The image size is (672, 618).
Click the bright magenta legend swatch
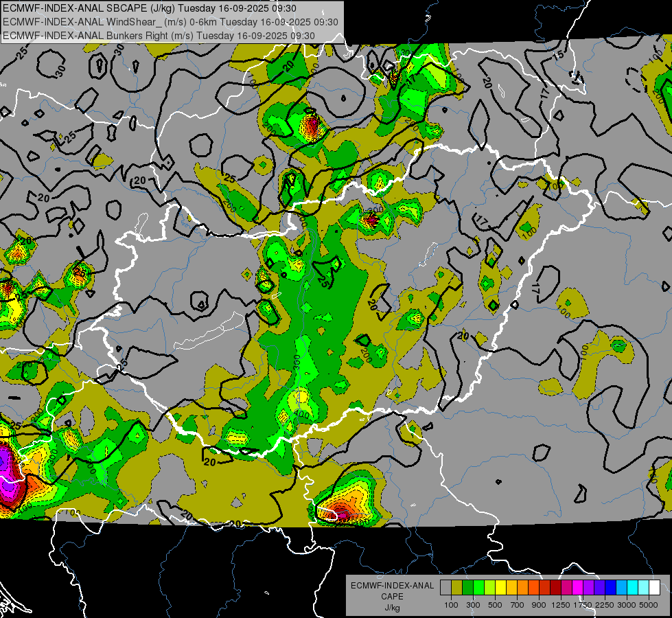tap(578, 587)
